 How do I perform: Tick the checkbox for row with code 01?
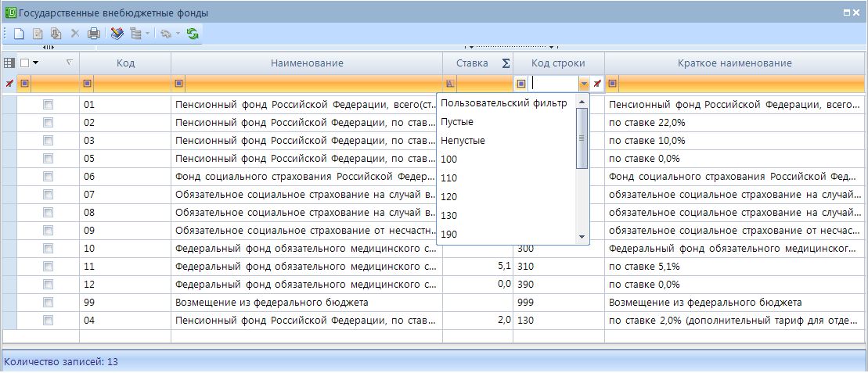point(49,104)
